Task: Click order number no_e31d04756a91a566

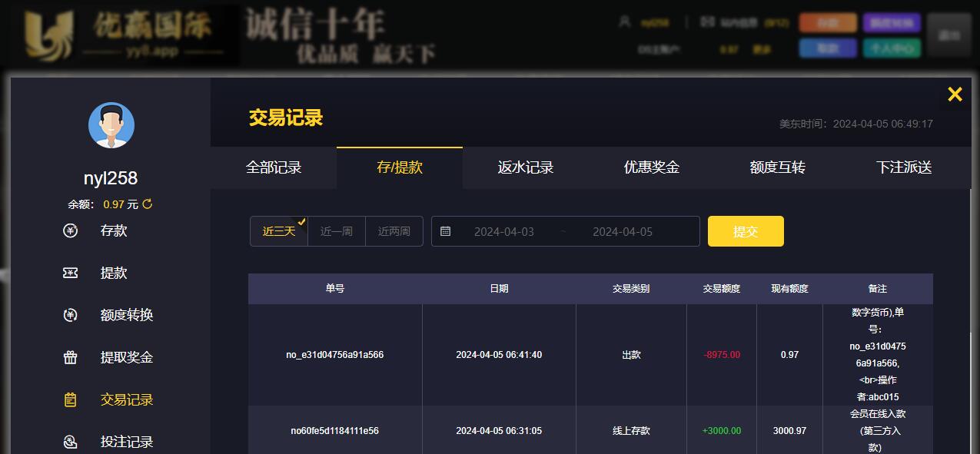Action: click(335, 355)
